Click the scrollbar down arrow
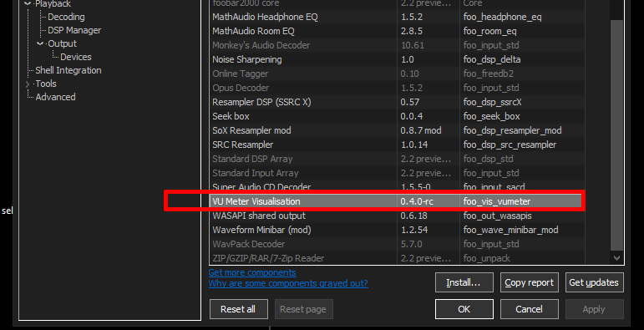This screenshot has height=330, width=644. [x=616, y=258]
